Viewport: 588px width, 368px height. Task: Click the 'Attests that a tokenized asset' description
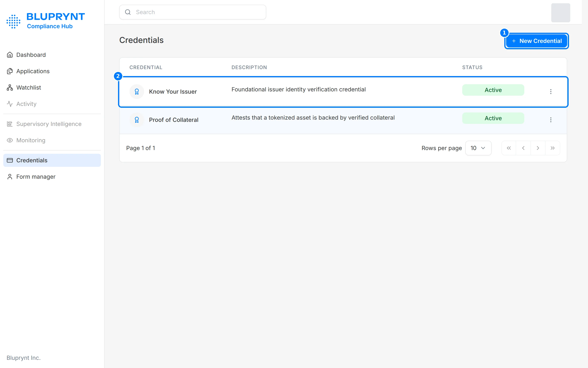tap(313, 118)
